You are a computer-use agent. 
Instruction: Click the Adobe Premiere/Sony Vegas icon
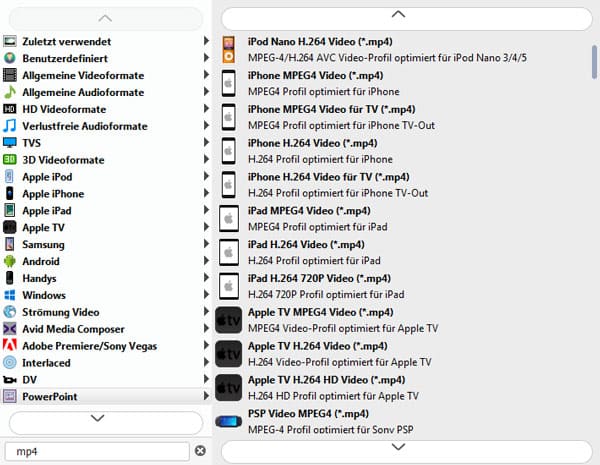(10, 346)
